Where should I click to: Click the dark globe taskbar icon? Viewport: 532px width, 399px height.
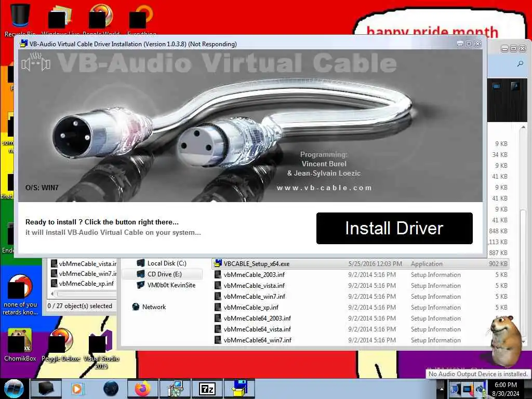(x=111, y=389)
